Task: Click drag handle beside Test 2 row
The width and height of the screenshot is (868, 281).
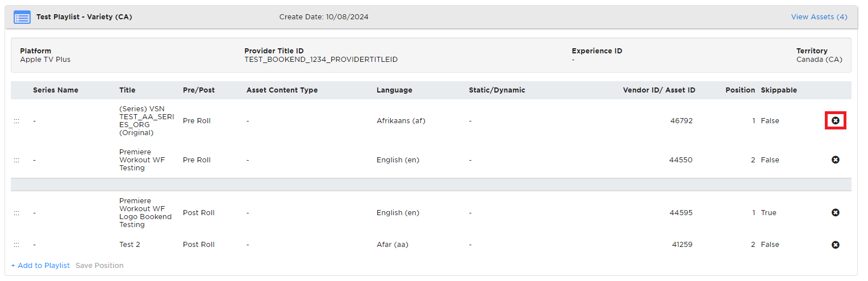Action: pyautogui.click(x=16, y=245)
